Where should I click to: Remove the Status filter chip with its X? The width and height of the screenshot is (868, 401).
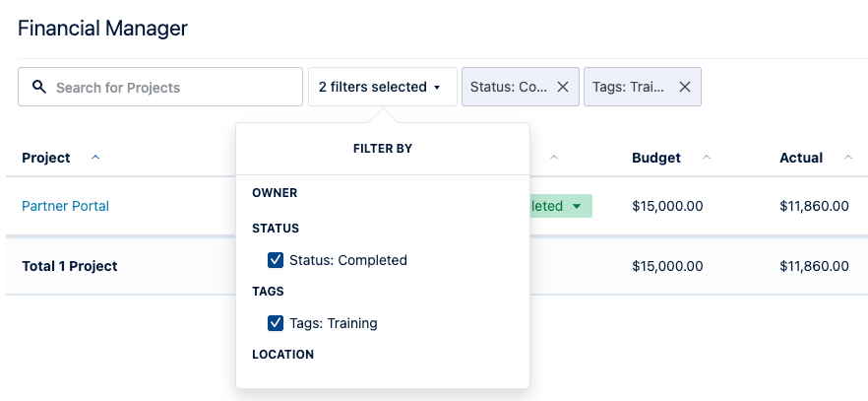click(563, 87)
